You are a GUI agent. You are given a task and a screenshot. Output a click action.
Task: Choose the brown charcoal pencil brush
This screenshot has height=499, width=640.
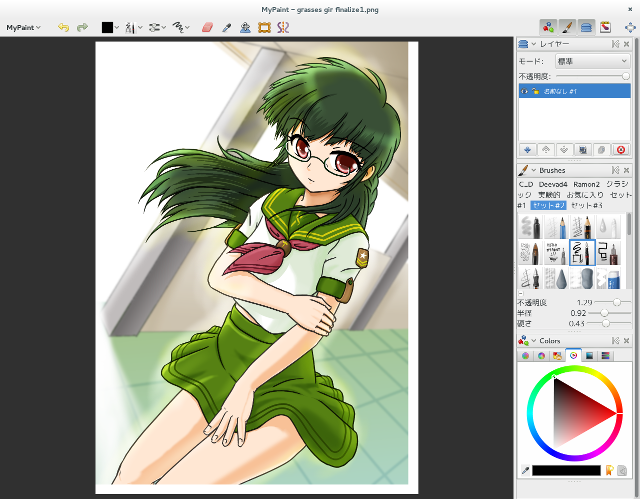[x=530, y=253]
